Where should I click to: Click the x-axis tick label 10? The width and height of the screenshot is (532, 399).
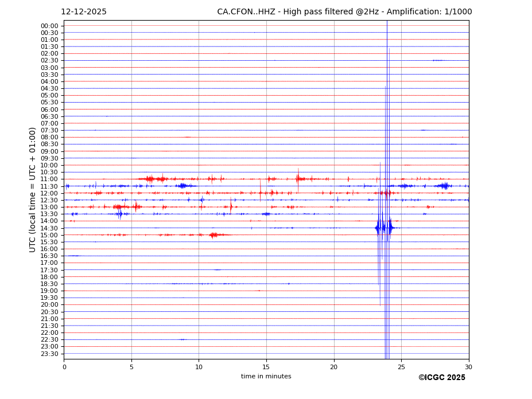(x=199, y=367)
